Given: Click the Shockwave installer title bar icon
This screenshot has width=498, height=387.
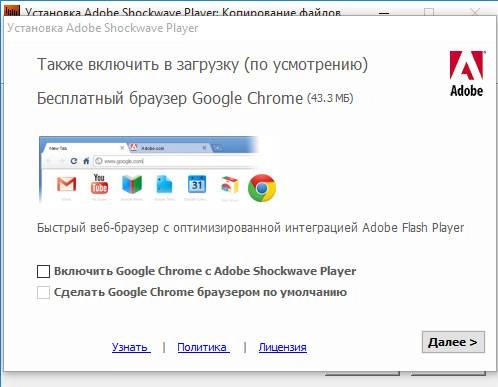Looking at the screenshot, I should [12, 11].
